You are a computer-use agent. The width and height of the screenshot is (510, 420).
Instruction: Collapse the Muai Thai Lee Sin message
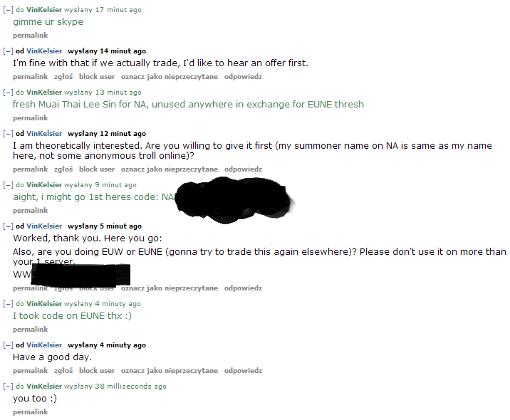[8, 93]
